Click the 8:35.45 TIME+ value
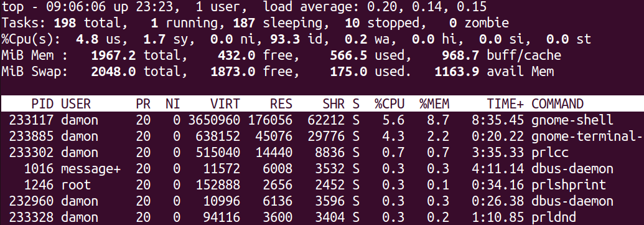 coord(498,120)
